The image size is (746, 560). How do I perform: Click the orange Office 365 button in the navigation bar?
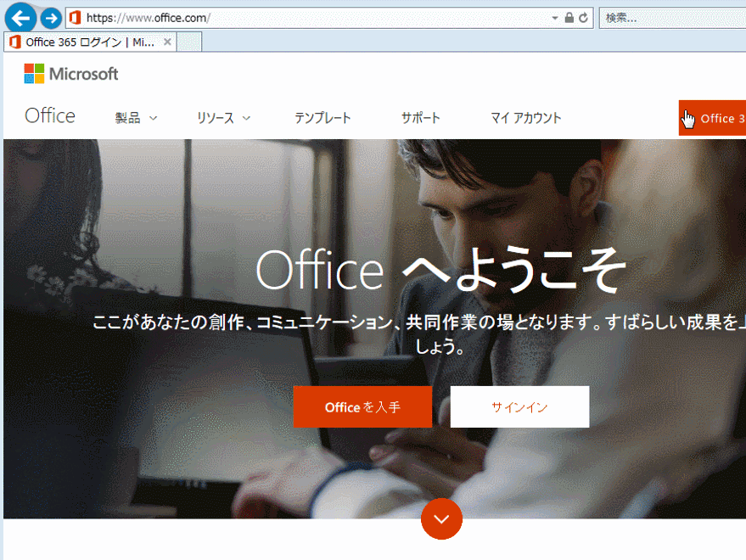click(x=712, y=118)
